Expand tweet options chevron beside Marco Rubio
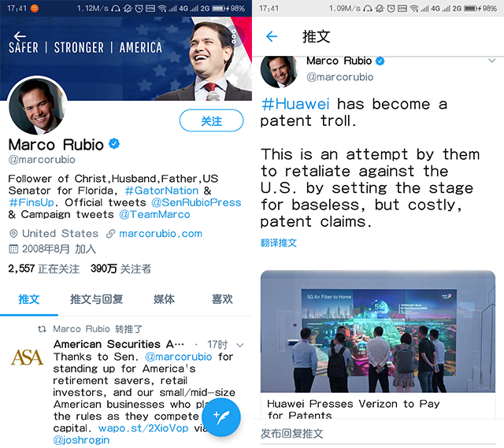 tap(491, 61)
